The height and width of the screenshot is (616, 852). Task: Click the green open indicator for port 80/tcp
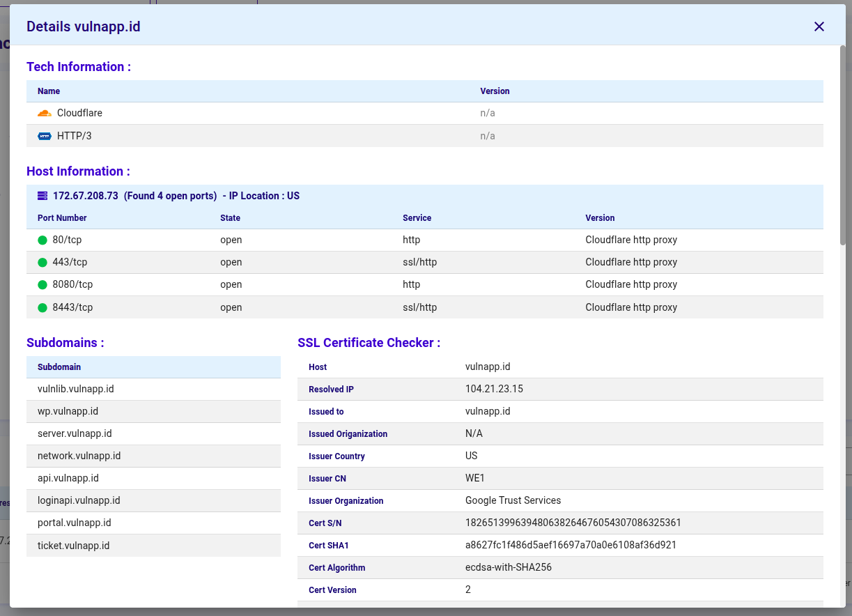43,239
